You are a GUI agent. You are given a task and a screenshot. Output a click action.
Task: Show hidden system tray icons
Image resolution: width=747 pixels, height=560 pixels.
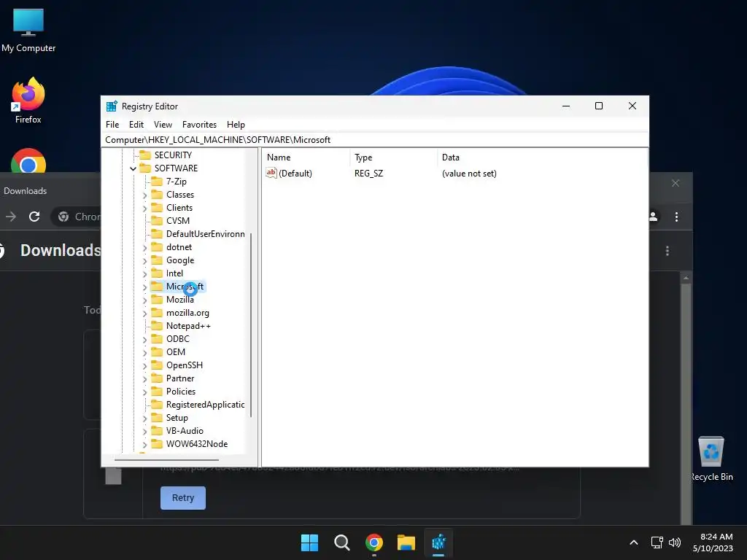[634, 542]
